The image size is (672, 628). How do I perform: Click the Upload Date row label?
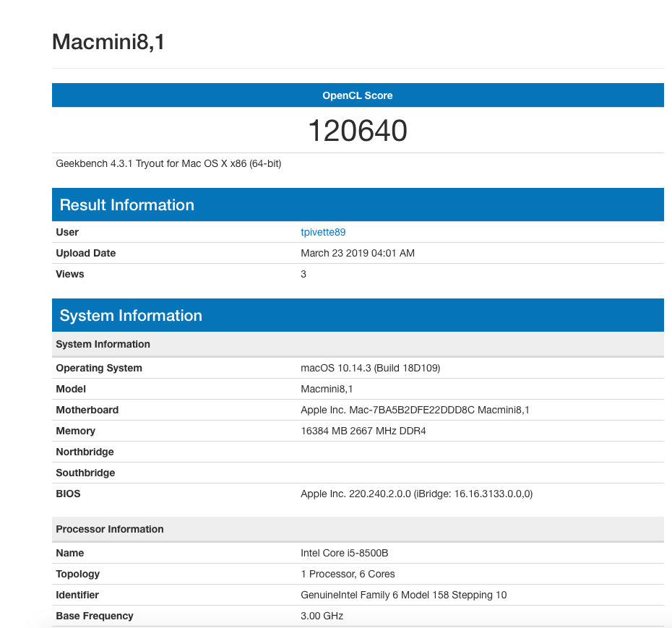86,253
